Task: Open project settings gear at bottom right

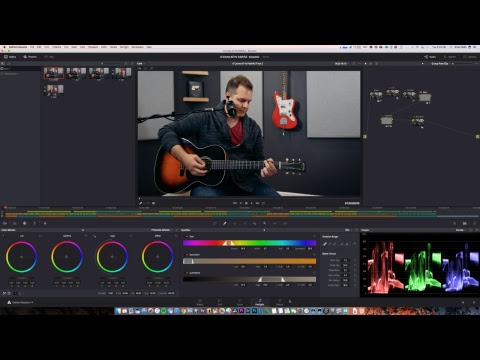Action: 474,302
